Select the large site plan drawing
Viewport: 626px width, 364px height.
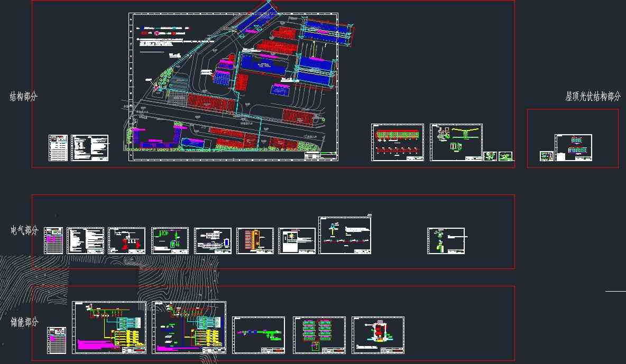pos(233,87)
